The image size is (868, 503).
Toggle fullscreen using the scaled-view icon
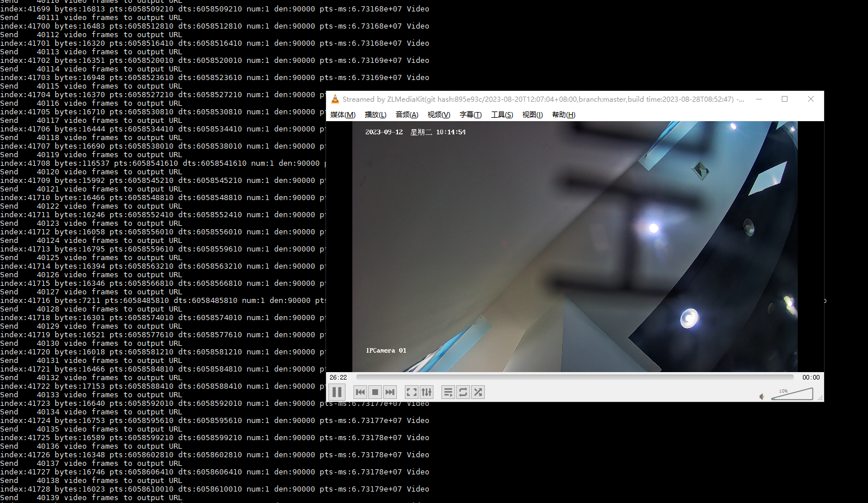411,392
